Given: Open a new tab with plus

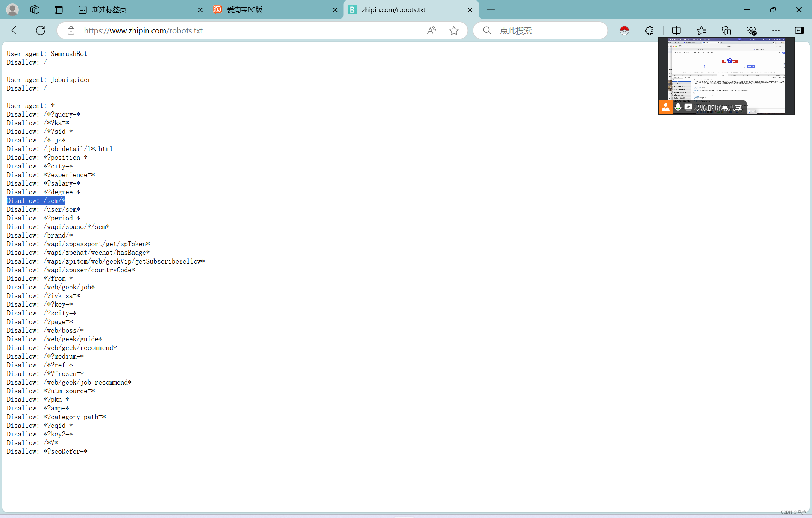Looking at the screenshot, I should [491, 10].
